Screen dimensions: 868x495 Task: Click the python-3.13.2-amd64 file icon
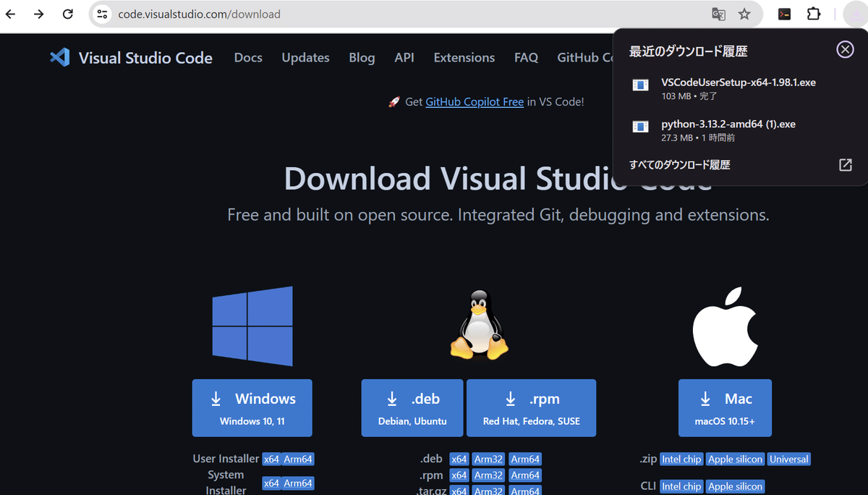click(640, 127)
